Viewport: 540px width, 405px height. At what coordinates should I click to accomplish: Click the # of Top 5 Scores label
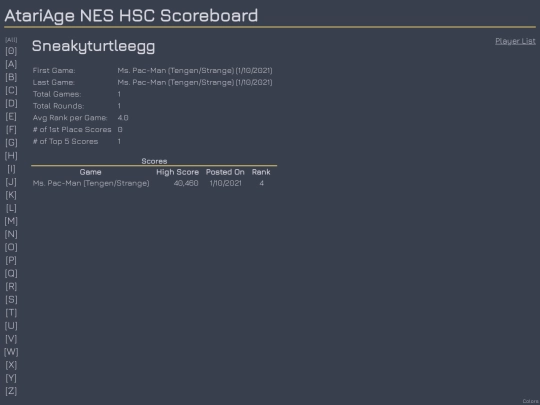click(x=65, y=142)
